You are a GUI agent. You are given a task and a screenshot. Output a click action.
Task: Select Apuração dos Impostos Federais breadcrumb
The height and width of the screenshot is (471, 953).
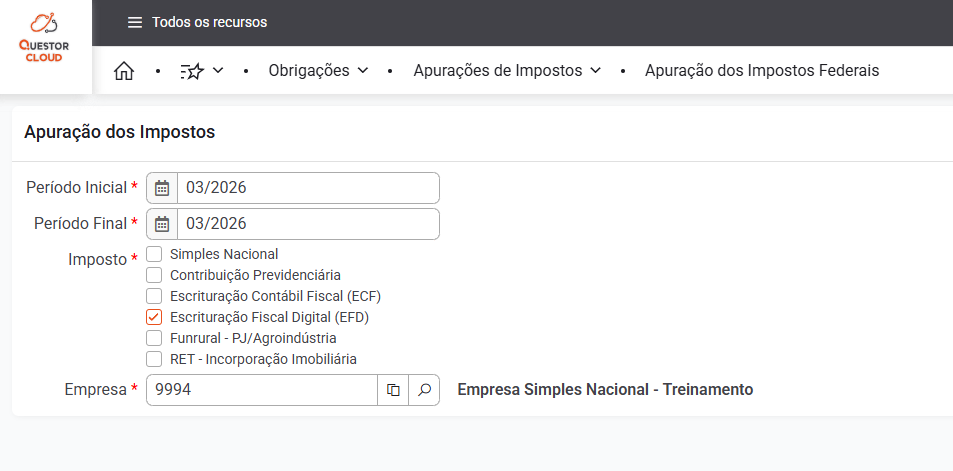tap(761, 71)
